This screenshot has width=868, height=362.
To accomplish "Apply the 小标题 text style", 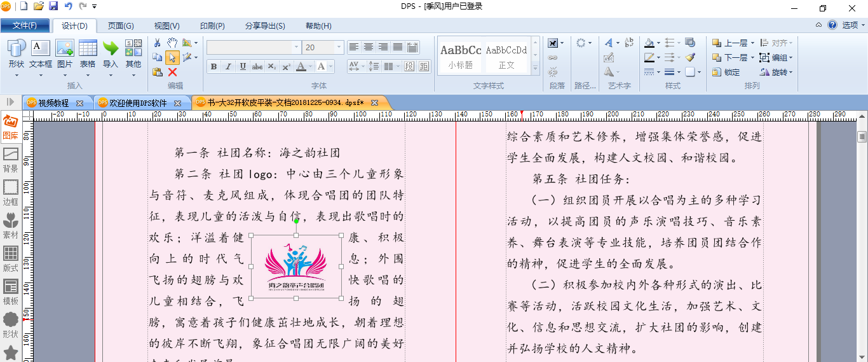I will (x=461, y=56).
